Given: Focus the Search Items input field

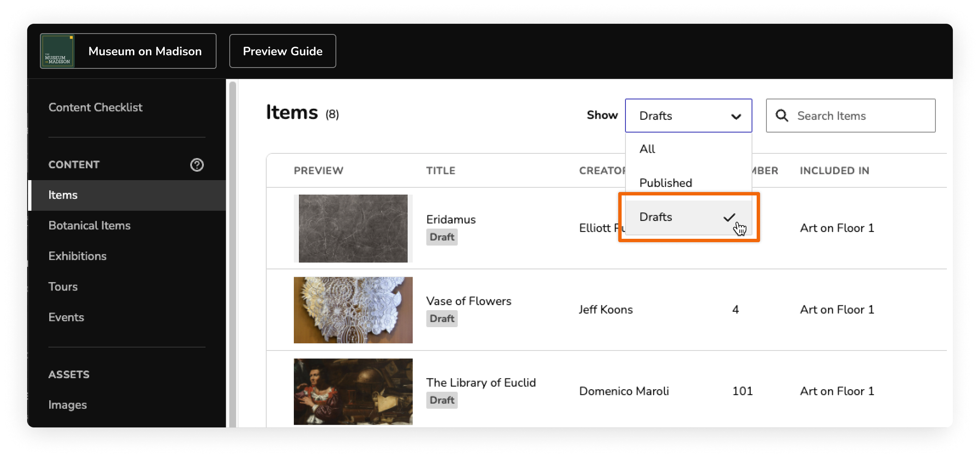Looking at the screenshot, I should (x=850, y=116).
